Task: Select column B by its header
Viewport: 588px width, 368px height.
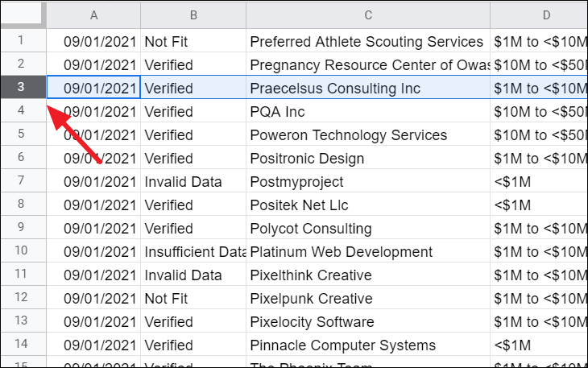Action: [x=193, y=14]
